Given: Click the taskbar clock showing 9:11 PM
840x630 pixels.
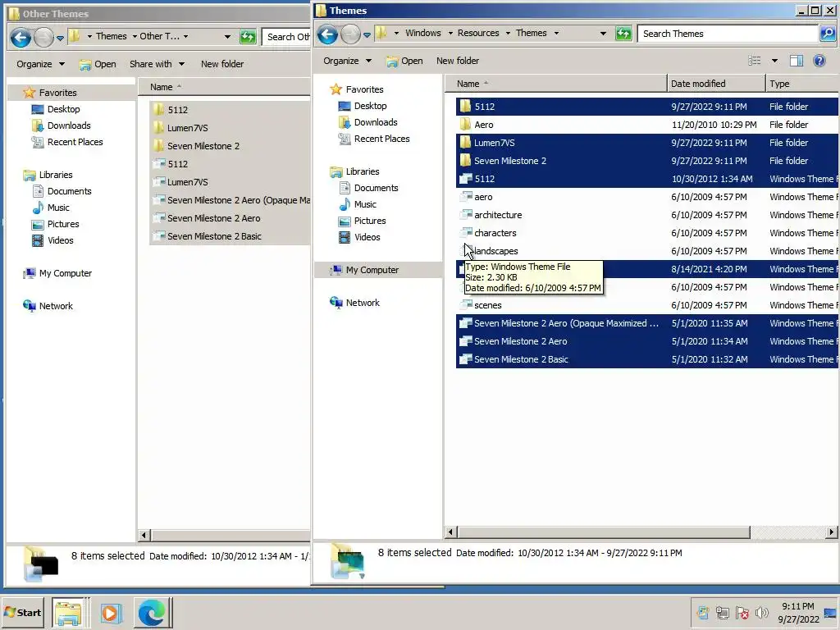Looking at the screenshot, I should click(797, 606).
